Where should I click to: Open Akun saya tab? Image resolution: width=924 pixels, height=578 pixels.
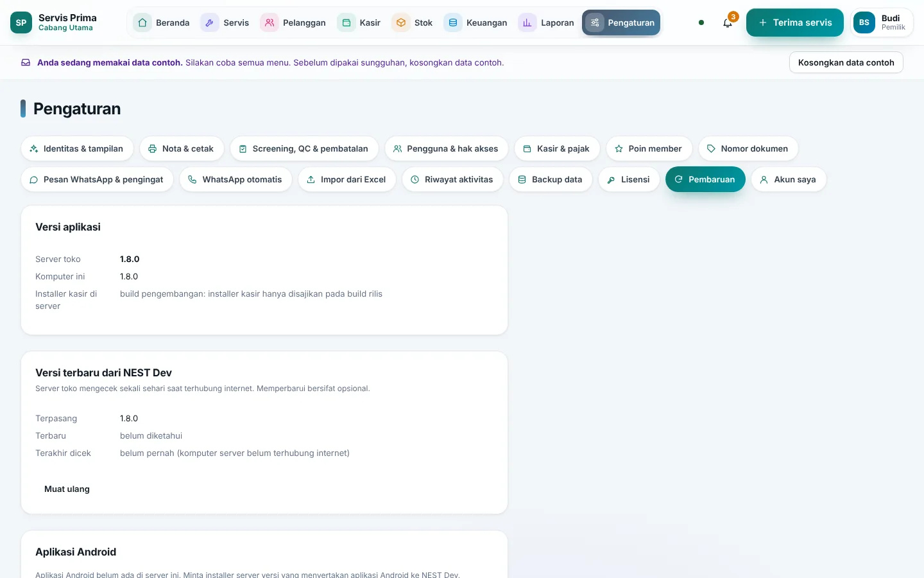coord(789,179)
